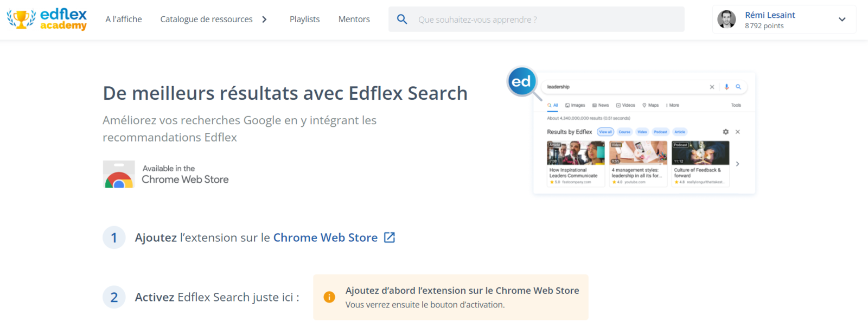Click the external-link icon after Chrome Web Store
Screen dimensions: 868x334
tap(390, 237)
